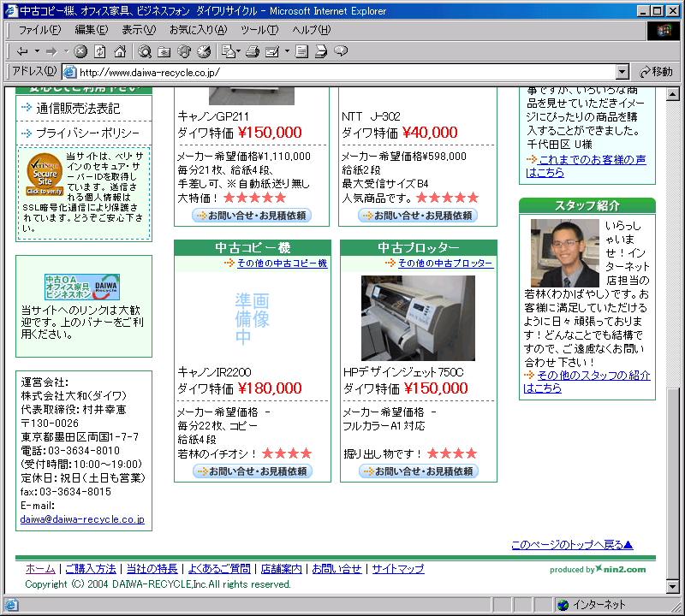Click the 画像準備中 placeholder image
685x616 pixels.
point(252,318)
